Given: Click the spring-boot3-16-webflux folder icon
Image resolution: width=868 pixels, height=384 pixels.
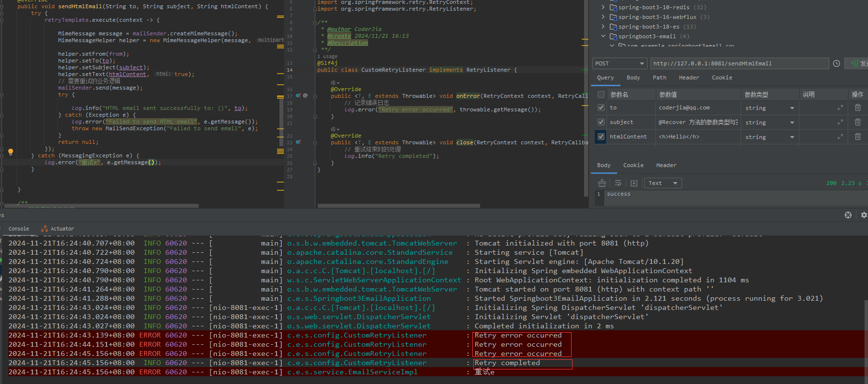Looking at the screenshot, I should [613, 17].
